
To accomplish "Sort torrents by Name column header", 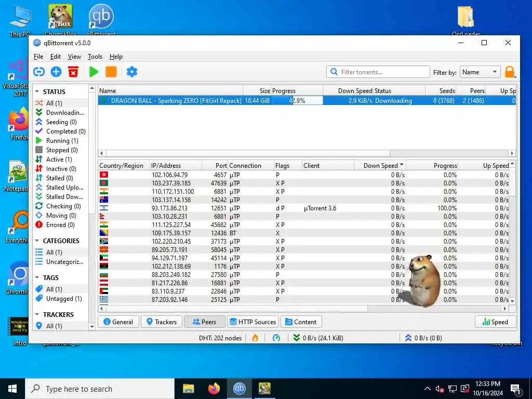I will tap(170, 90).
